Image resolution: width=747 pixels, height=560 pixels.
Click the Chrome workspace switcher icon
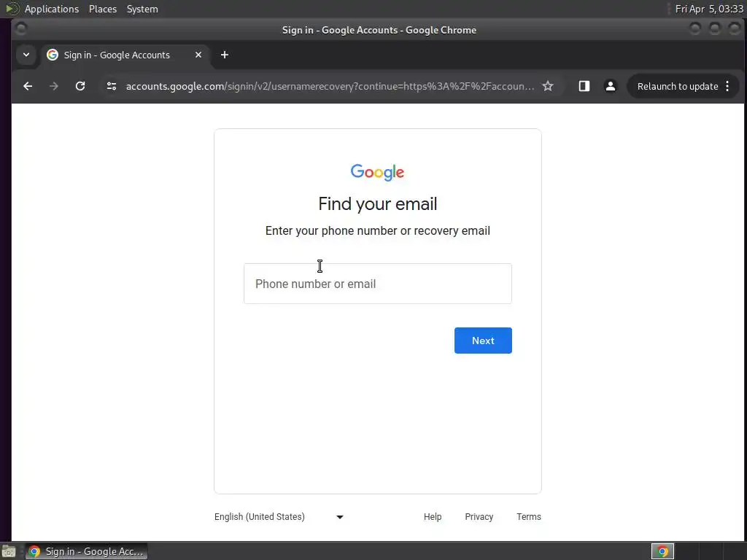pos(662,551)
